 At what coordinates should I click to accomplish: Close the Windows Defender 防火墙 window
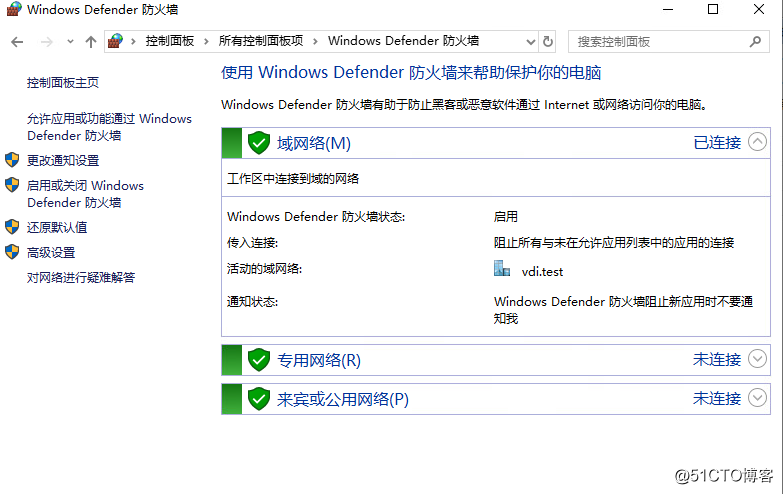point(759,9)
